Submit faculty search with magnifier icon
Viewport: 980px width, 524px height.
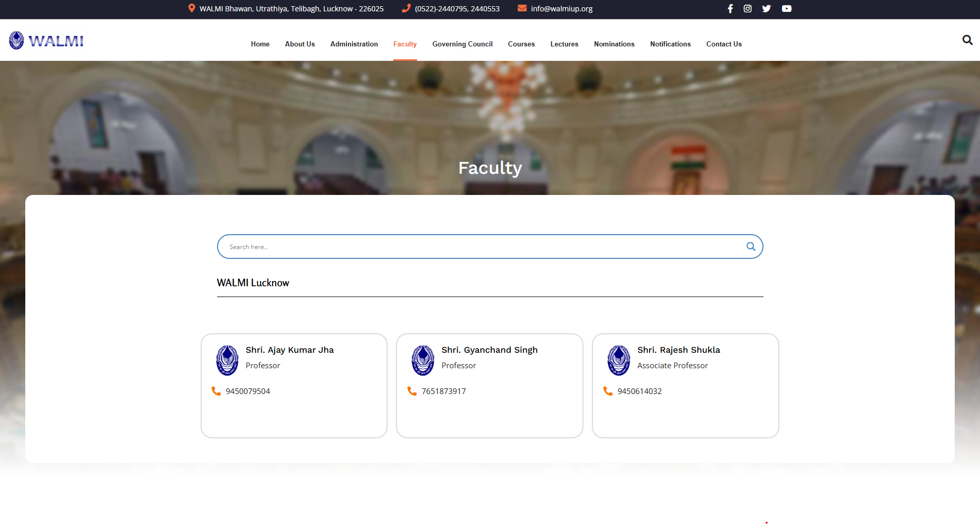click(x=751, y=247)
